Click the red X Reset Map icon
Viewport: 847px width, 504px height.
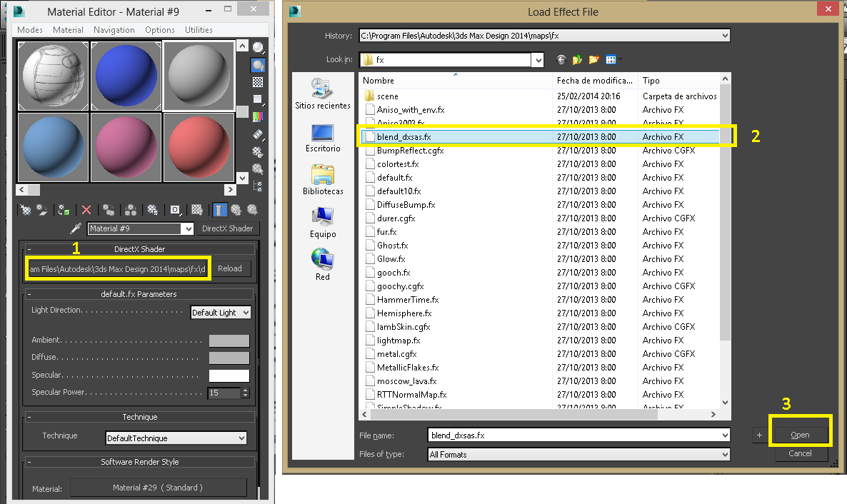(x=86, y=210)
